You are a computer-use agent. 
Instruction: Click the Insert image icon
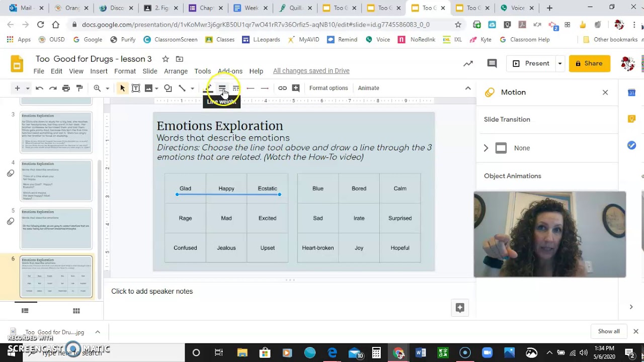click(148, 88)
